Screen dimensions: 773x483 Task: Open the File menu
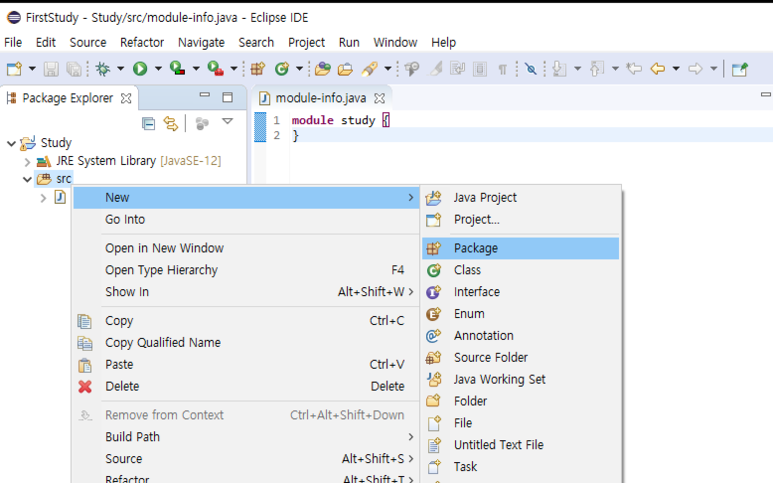click(13, 42)
